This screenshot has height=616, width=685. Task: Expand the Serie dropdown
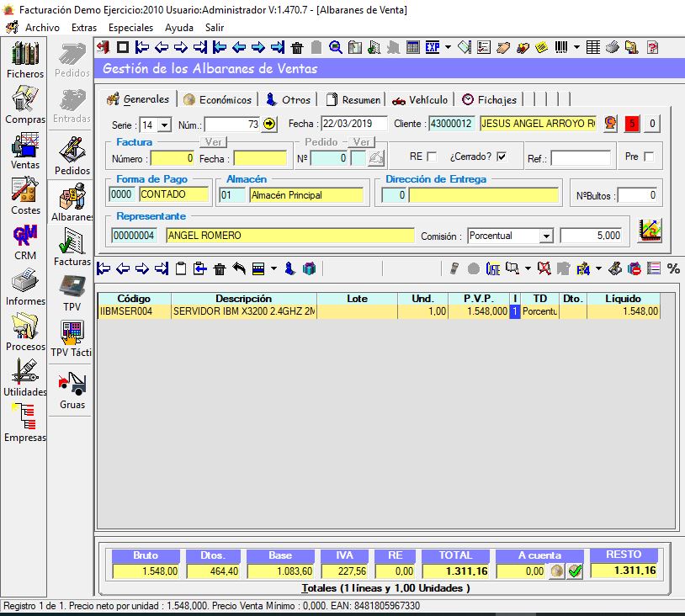(164, 125)
